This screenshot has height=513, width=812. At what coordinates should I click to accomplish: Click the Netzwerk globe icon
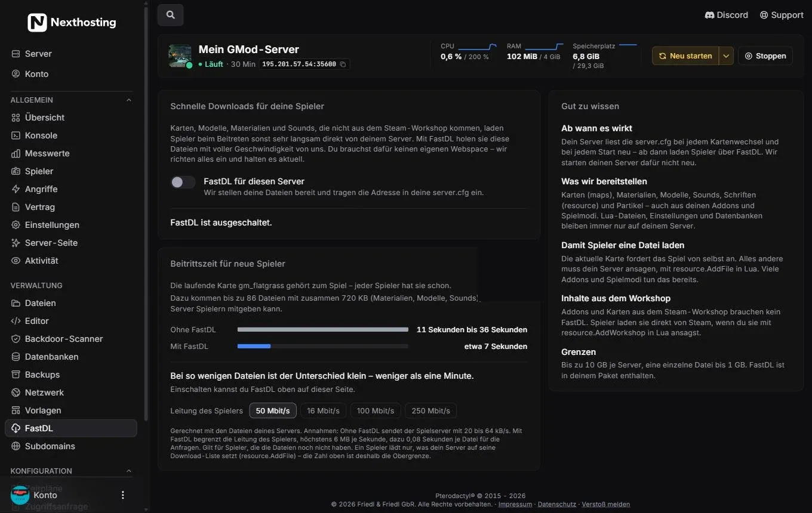click(16, 393)
